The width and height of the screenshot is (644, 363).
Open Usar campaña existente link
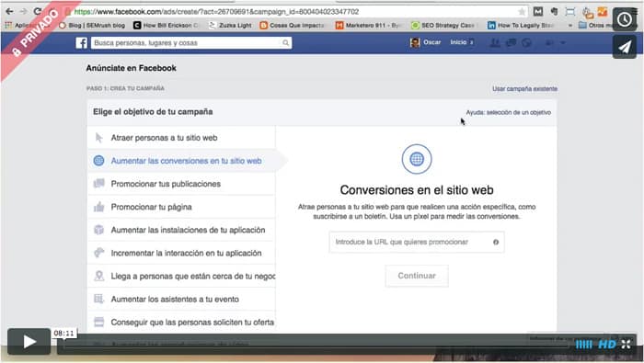(x=525, y=88)
